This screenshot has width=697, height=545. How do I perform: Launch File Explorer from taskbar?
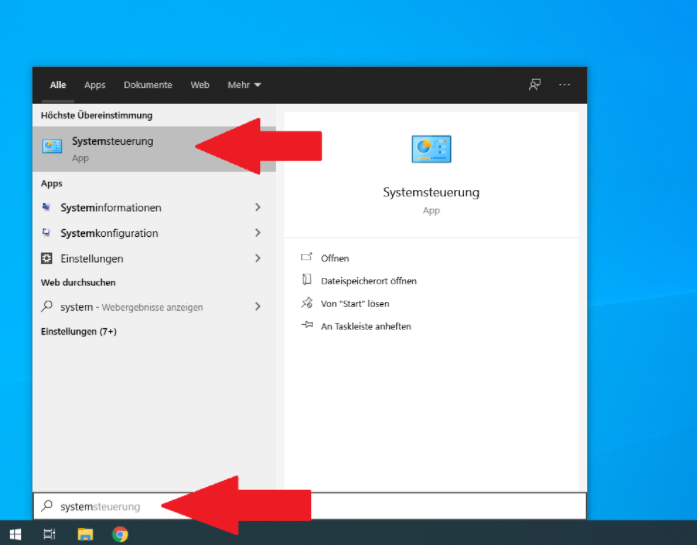(x=85, y=534)
